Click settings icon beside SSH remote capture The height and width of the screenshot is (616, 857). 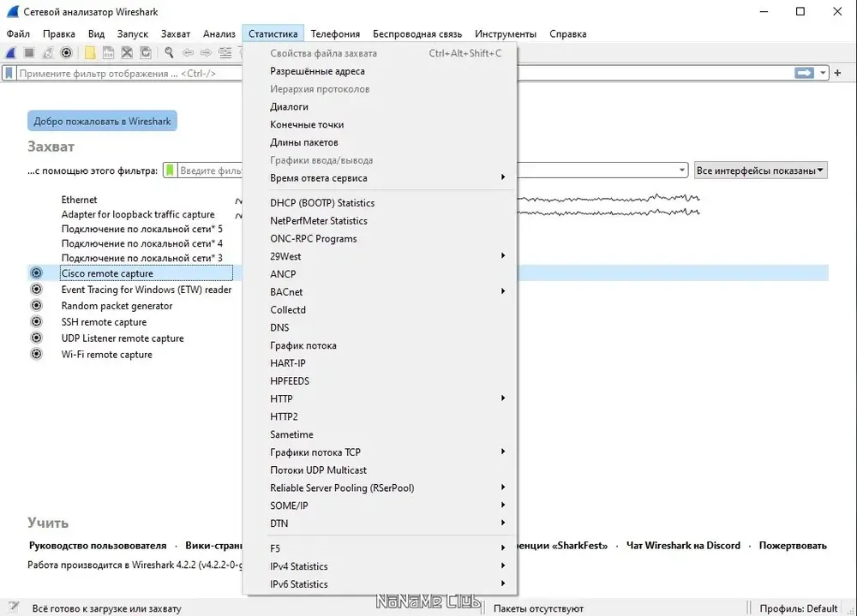(36, 321)
